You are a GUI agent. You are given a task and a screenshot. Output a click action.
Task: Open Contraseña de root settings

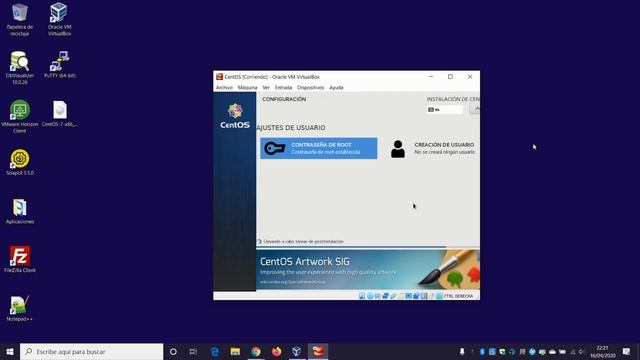point(319,148)
